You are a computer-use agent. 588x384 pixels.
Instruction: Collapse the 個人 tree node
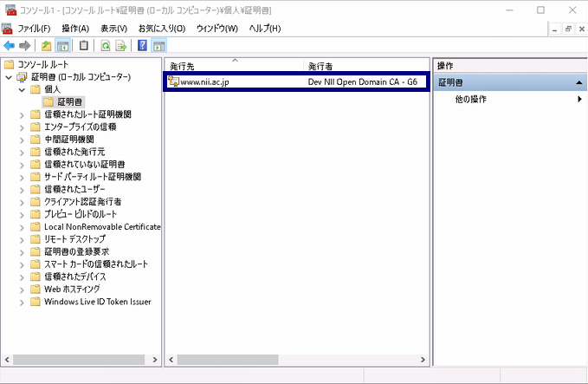[22, 90]
